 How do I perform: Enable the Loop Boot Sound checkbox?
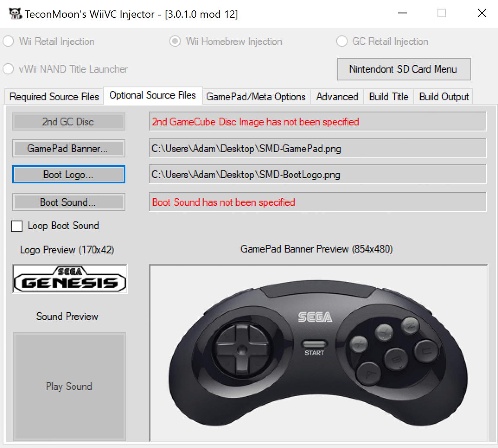pos(17,226)
